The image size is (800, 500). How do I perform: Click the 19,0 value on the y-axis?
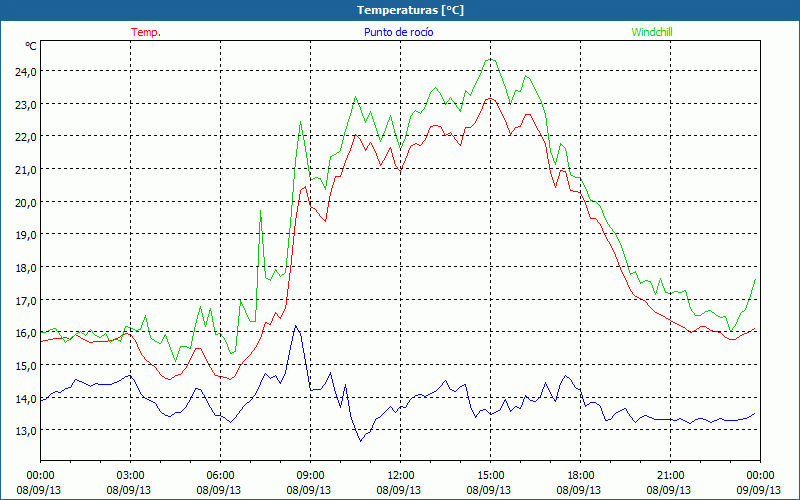coord(26,235)
